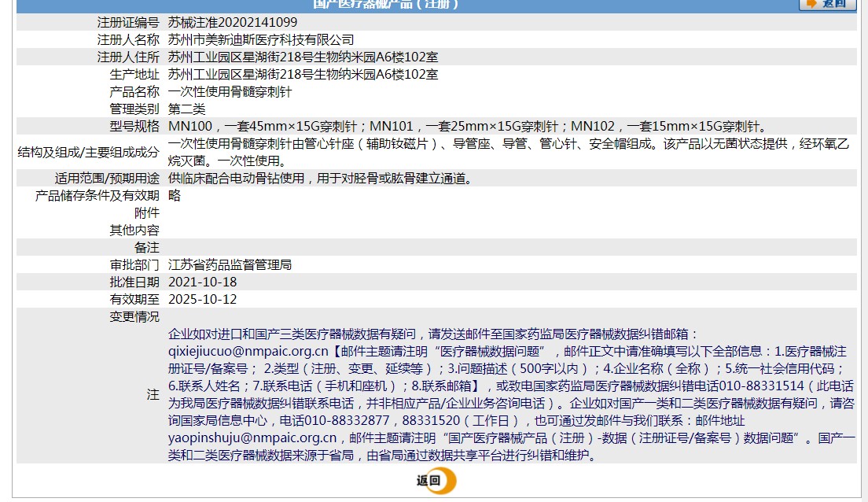This screenshot has height=502, width=868.
Task: Click the storage condition value 略
Action: (x=175, y=196)
